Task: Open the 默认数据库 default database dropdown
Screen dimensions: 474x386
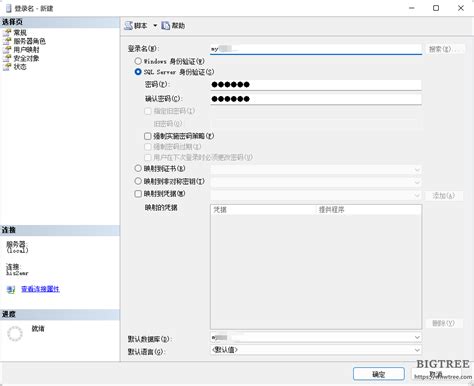Action: coord(316,338)
